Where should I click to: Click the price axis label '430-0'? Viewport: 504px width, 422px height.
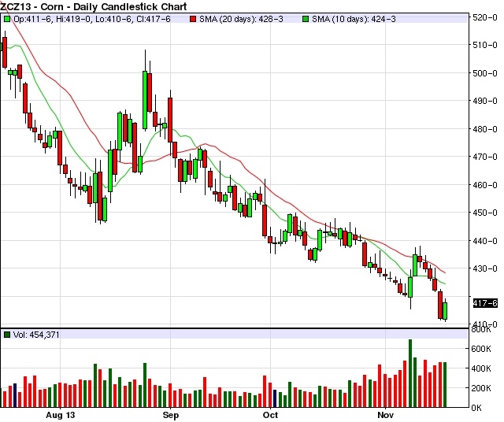485,268
